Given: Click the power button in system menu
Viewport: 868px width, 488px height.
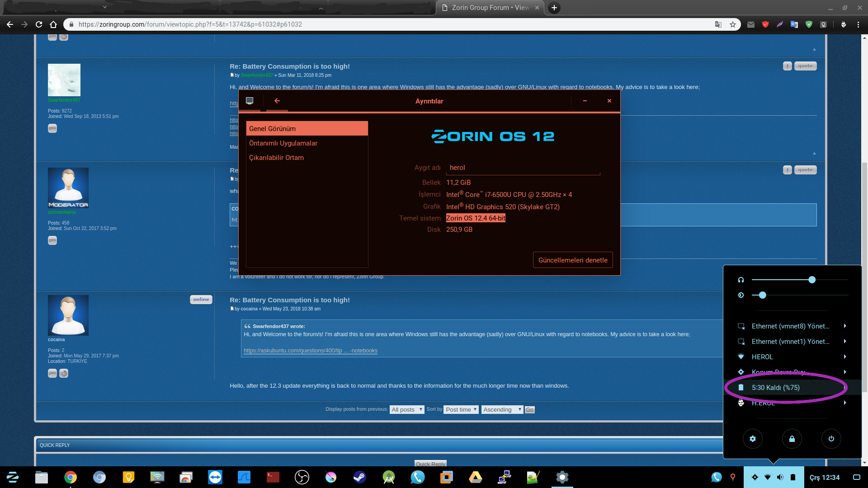Looking at the screenshot, I should (831, 439).
